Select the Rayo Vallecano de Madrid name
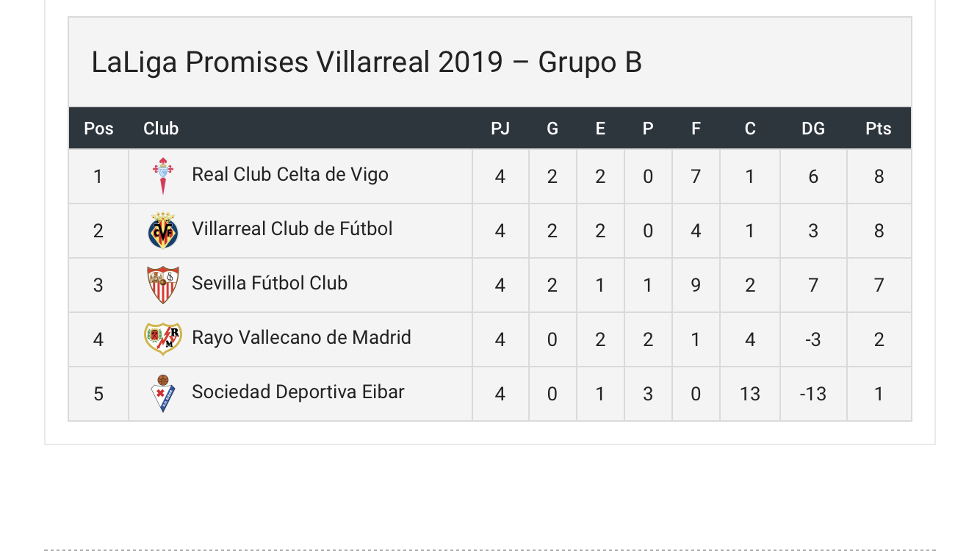Screen dimensions: 980x551 point(301,338)
